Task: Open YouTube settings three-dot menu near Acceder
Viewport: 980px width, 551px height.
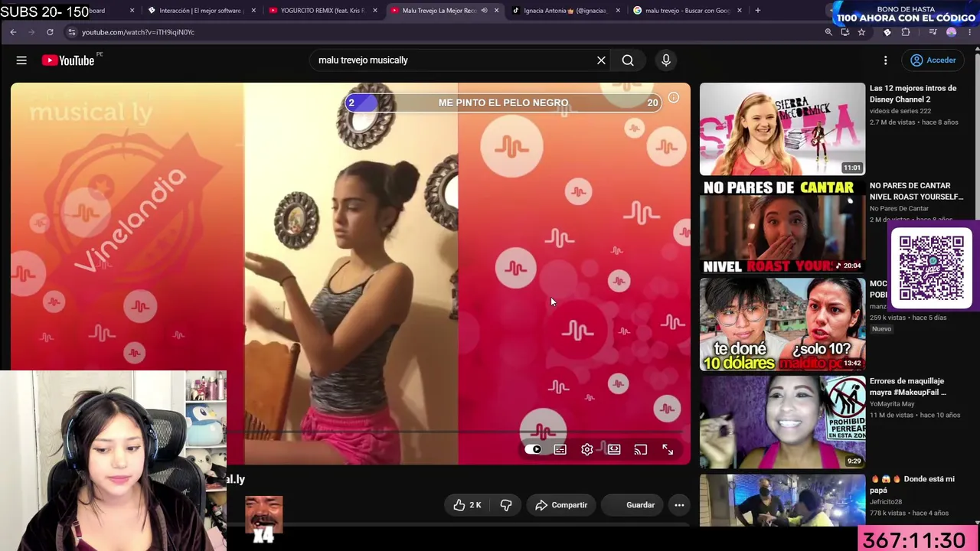Action: [886, 60]
